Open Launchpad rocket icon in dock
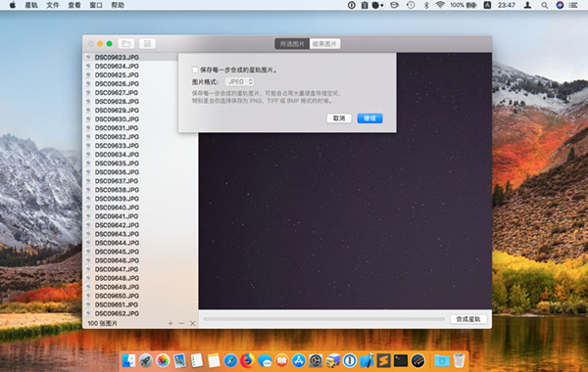The width and height of the screenshot is (588, 372). tap(145, 361)
